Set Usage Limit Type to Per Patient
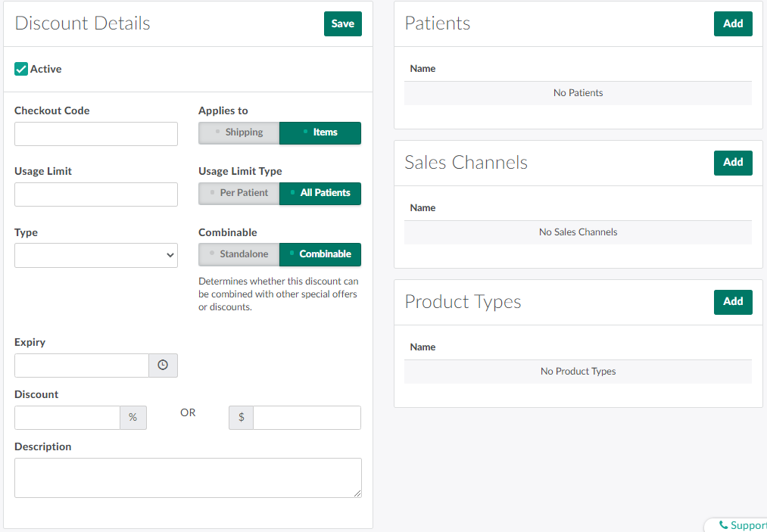Screen dimensions: 767x532 pyautogui.click(x=239, y=193)
